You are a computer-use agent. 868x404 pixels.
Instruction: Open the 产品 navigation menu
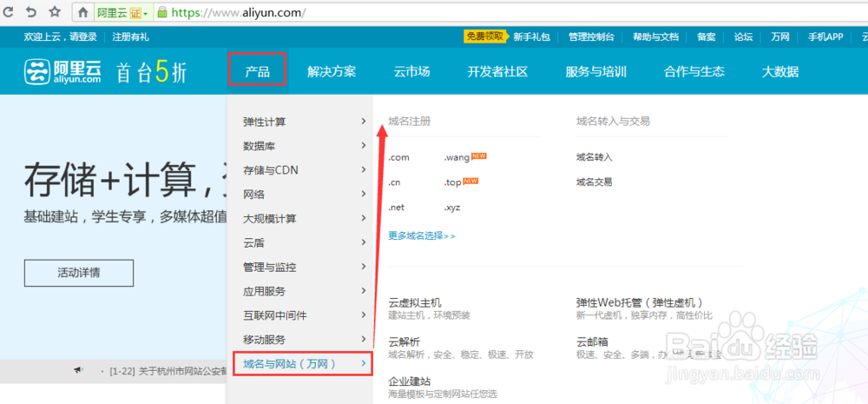coord(258,71)
